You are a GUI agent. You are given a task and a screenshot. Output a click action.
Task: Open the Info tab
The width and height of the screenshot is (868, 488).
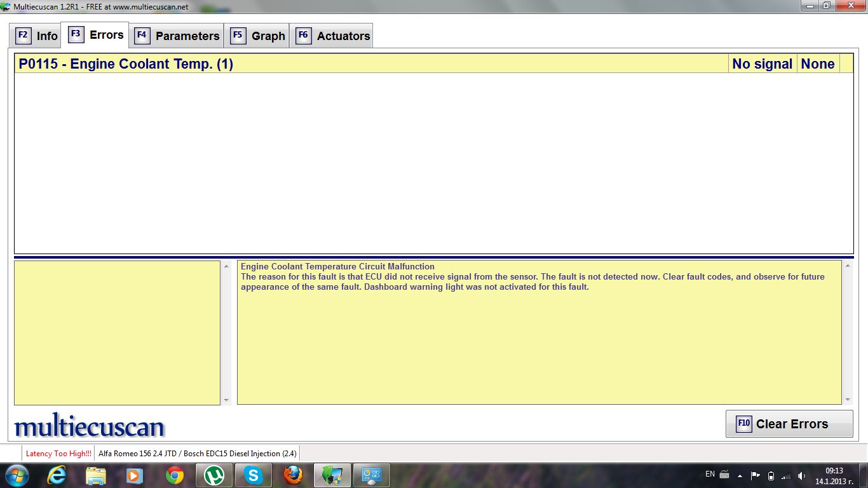pos(37,36)
